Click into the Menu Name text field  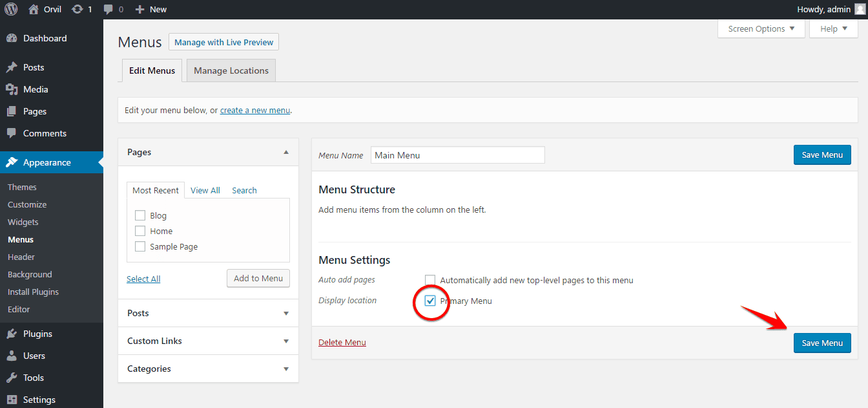click(457, 155)
